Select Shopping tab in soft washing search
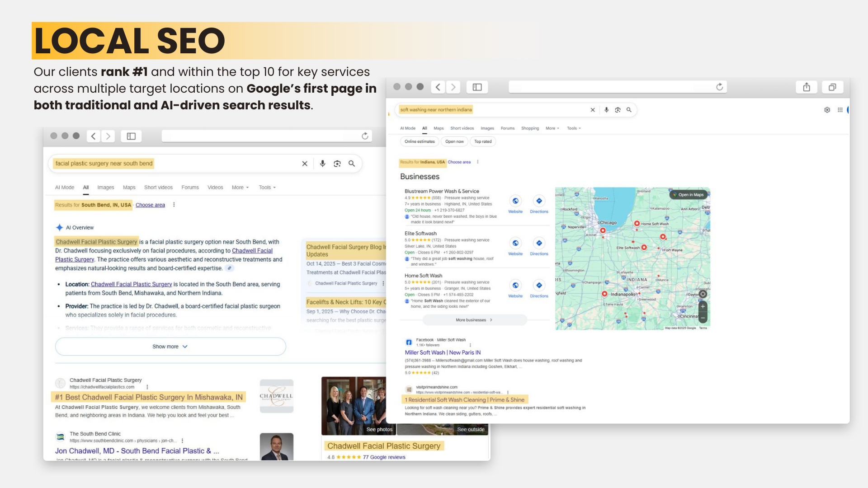 [530, 128]
